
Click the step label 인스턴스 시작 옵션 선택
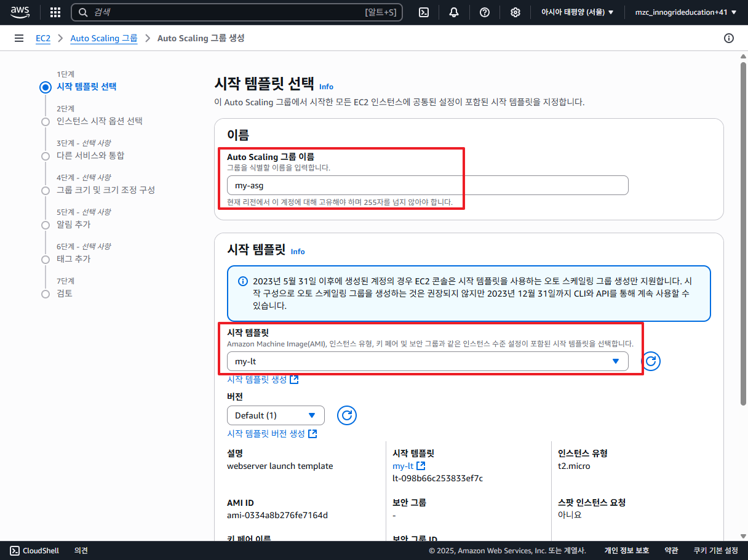(100, 121)
